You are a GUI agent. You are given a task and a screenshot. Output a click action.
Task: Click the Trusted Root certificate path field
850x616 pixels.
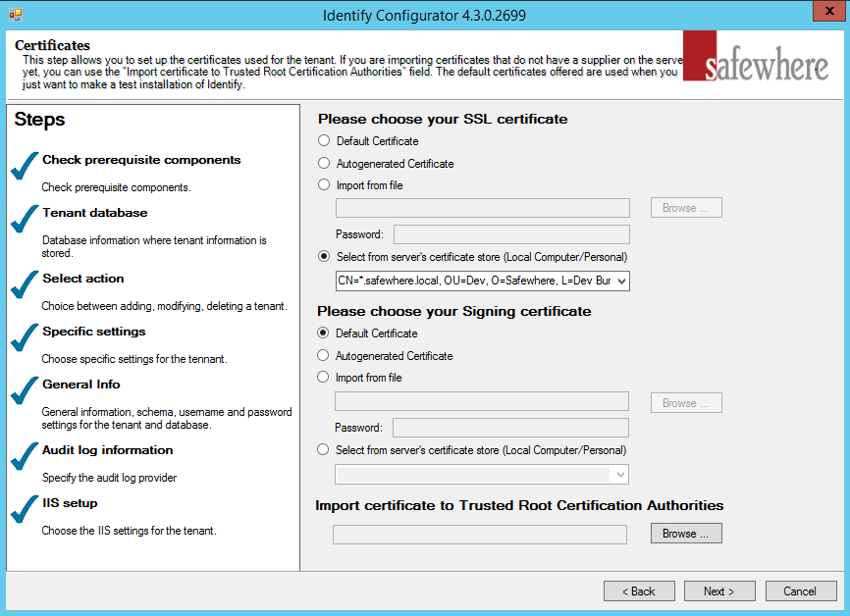[x=480, y=535]
